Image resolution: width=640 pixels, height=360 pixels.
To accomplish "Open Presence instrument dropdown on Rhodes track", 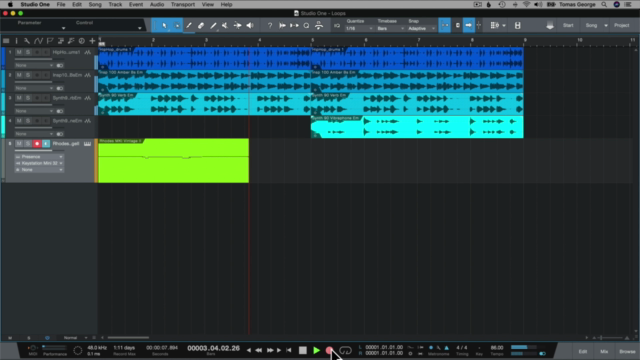I will coord(39,157).
